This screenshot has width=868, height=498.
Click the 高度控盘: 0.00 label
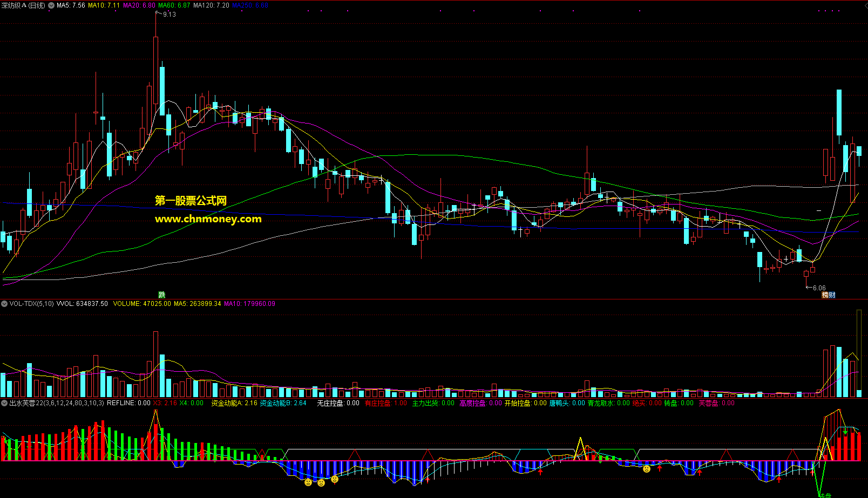(480, 403)
